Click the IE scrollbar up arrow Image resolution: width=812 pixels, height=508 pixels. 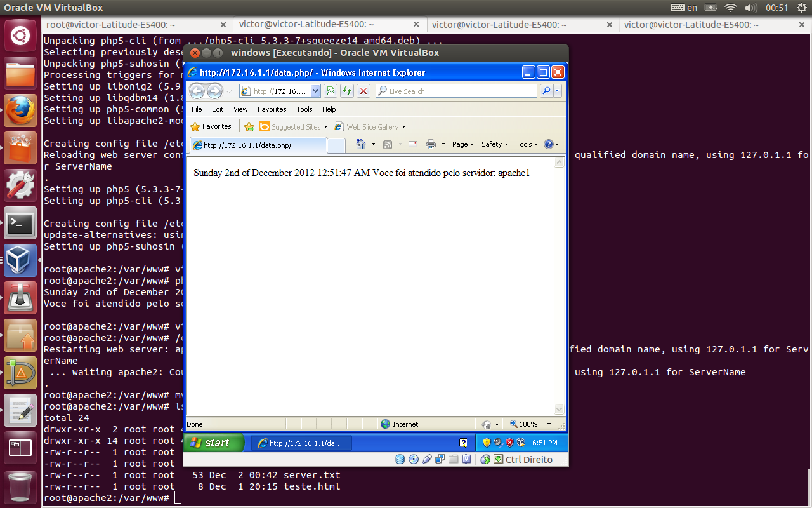(x=560, y=163)
